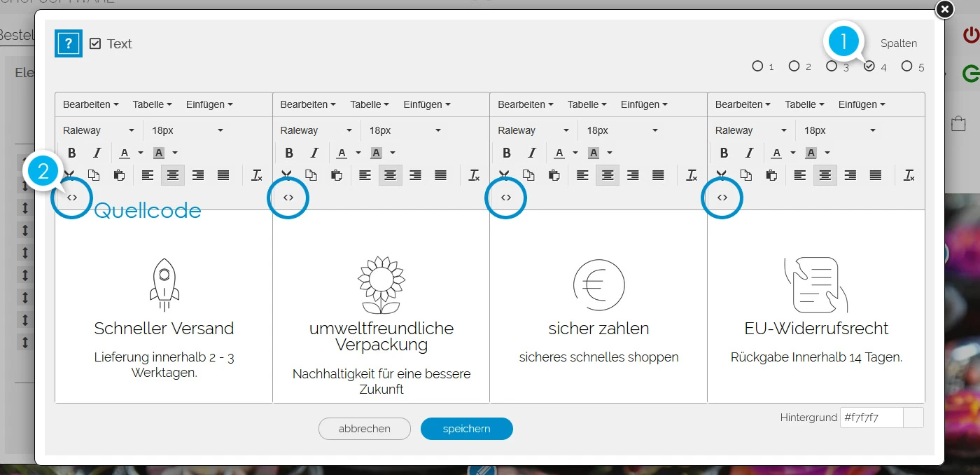Expand text color dropdown arrow in third column

(x=575, y=153)
